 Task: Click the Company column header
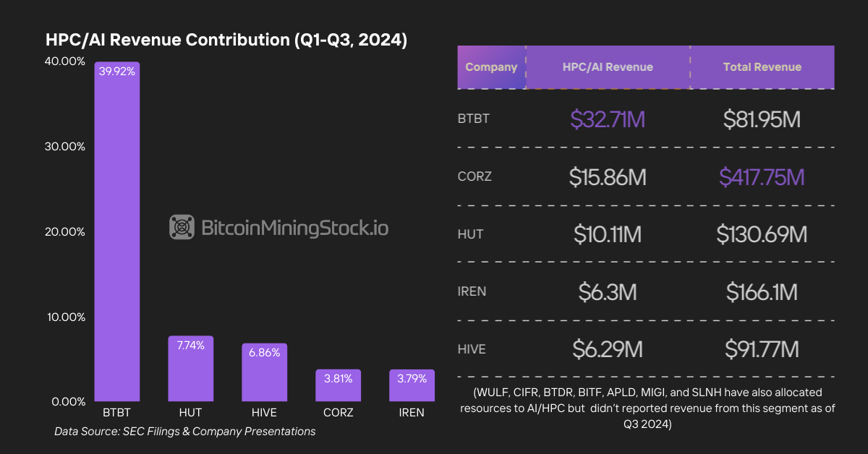pos(491,67)
